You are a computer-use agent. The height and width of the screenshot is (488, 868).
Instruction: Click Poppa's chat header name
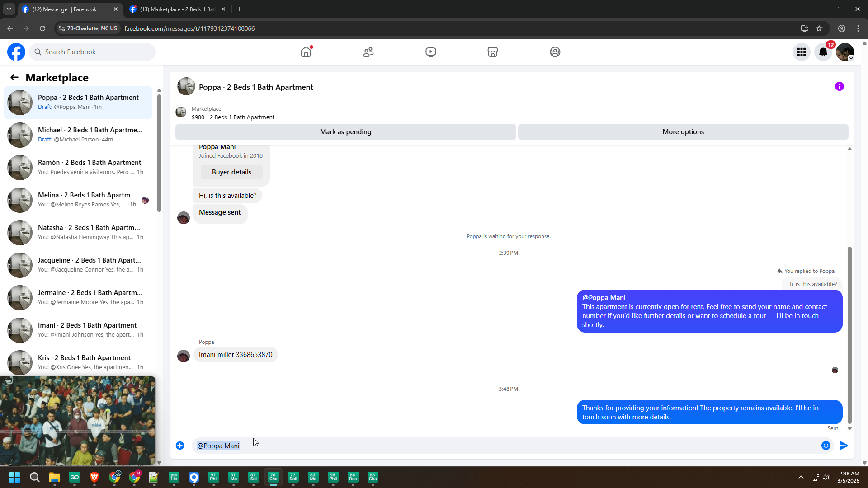[x=256, y=87]
